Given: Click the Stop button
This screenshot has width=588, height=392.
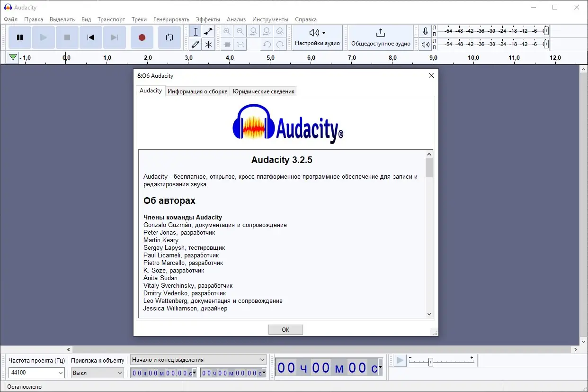Looking at the screenshot, I should click(x=67, y=37).
